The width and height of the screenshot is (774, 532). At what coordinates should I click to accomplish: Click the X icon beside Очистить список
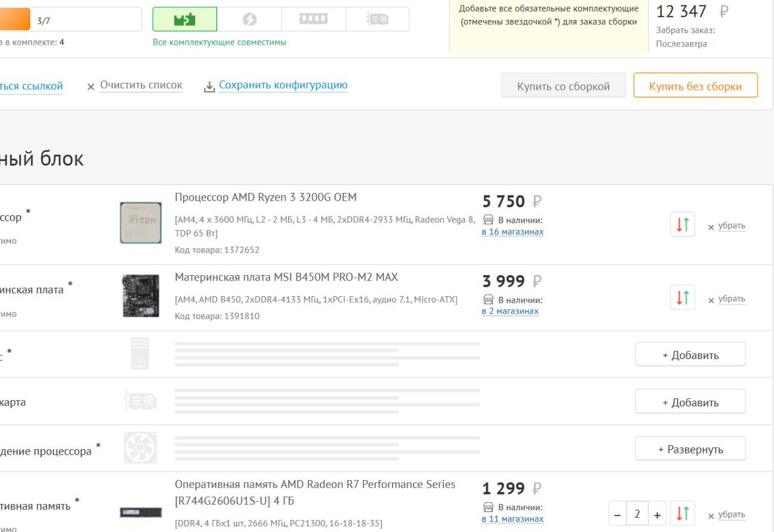click(x=91, y=87)
